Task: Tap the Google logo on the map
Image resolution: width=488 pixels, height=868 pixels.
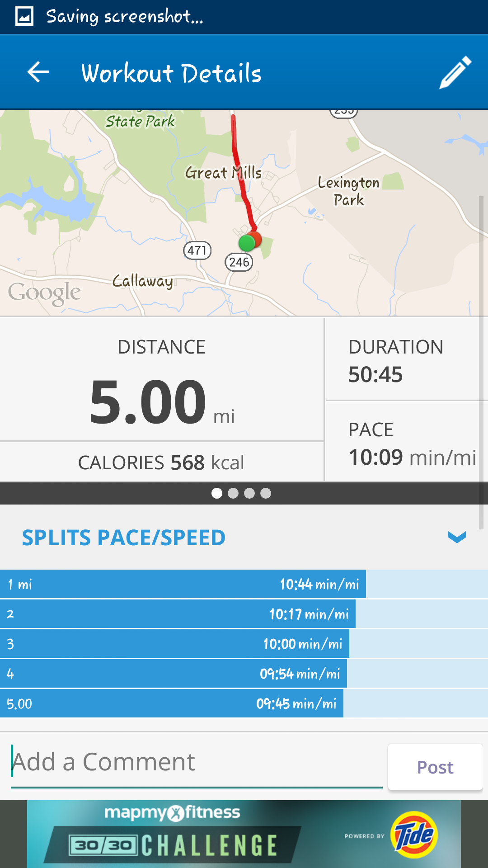Action: [x=44, y=293]
